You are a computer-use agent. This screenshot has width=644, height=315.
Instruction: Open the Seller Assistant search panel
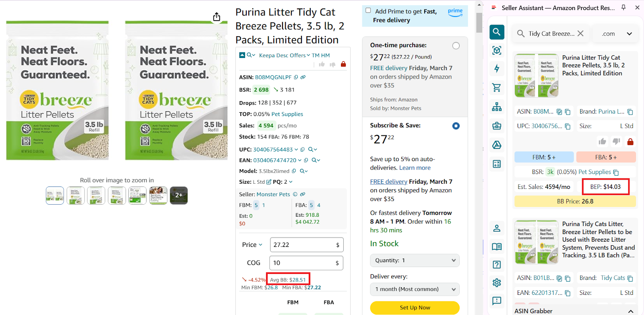pos(497,32)
